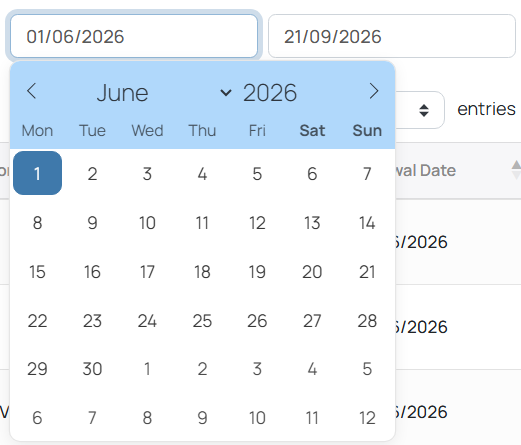Choose next-month day 12 in last row
Screen dimensions: 521x445
click(x=367, y=418)
